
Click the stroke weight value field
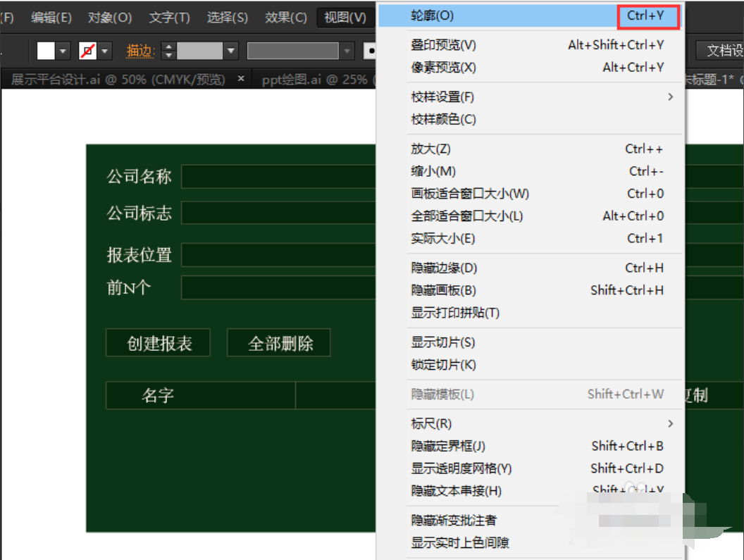(200, 50)
